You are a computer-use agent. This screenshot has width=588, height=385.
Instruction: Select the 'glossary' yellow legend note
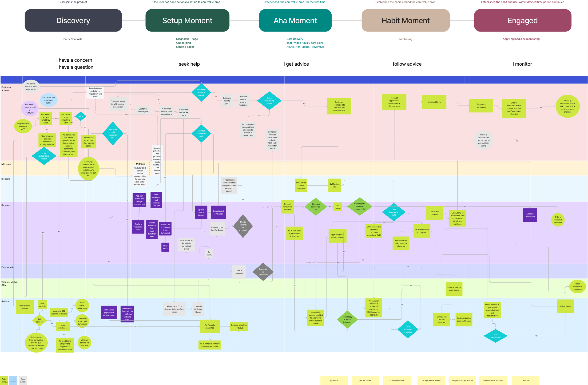pyautogui.click(x=334, y=380)
